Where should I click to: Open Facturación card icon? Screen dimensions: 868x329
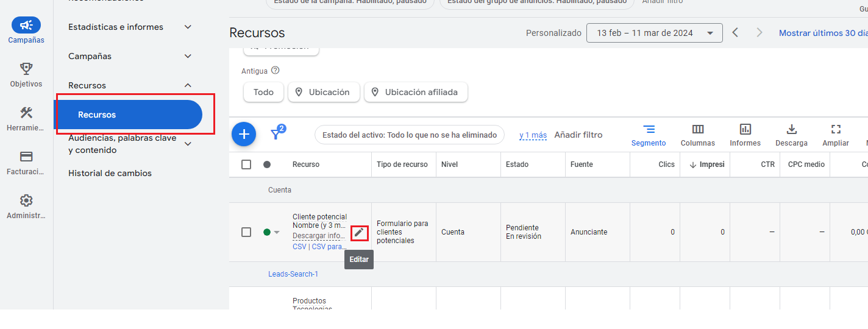coord(26,157)
